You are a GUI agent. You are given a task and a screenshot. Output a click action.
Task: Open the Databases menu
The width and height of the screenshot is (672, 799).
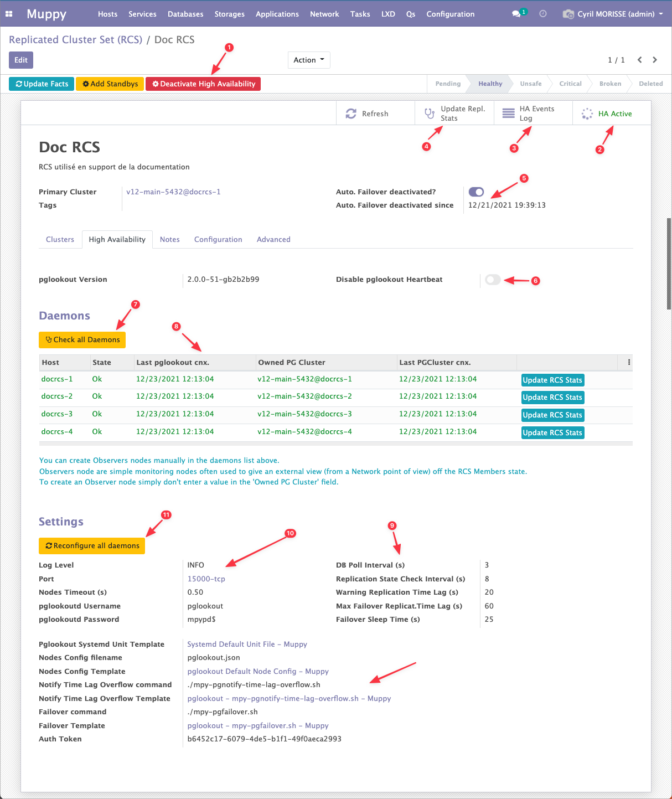185,14
